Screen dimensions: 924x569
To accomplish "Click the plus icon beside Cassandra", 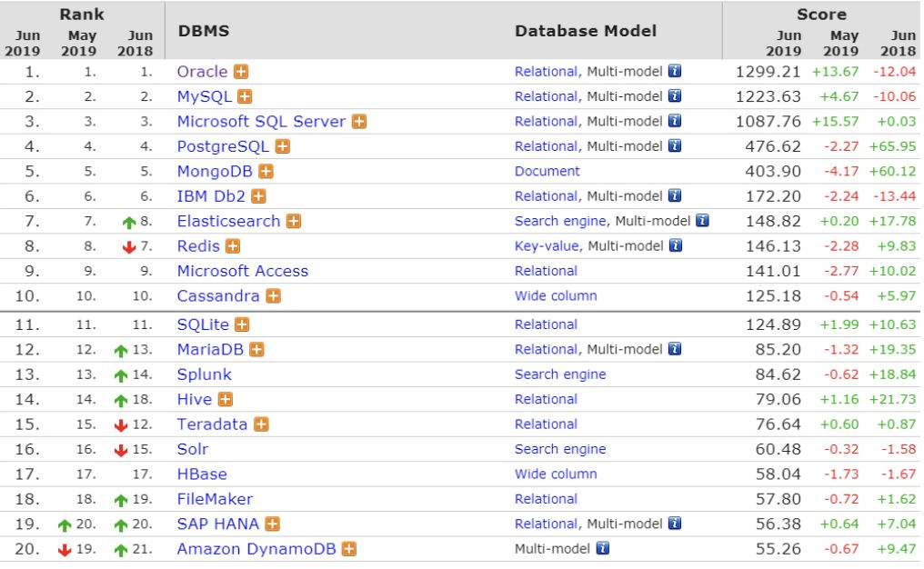I will [x=274, y=295].
